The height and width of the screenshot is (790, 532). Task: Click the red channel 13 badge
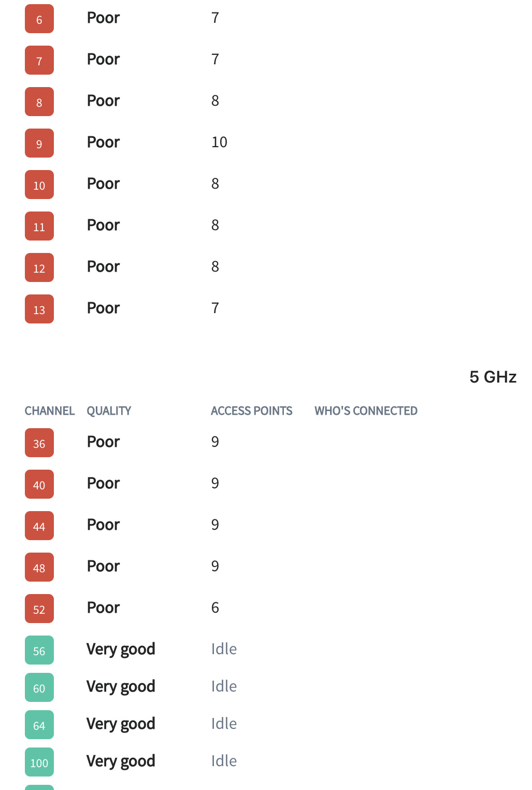click(39, 309)
